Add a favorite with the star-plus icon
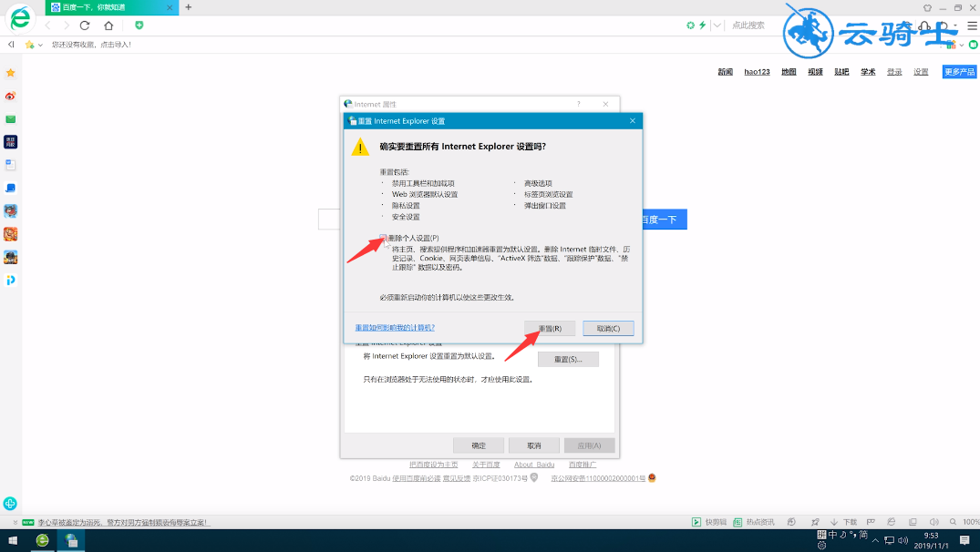Image resolution: width=980 pixels, height=552 pixels. pos(29,45)
